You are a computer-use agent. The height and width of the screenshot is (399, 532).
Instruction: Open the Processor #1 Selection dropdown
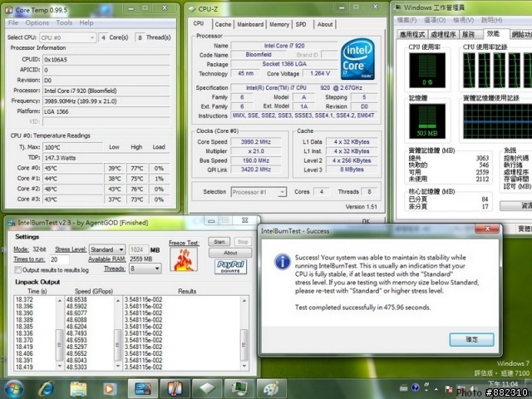tap(259, 192)
